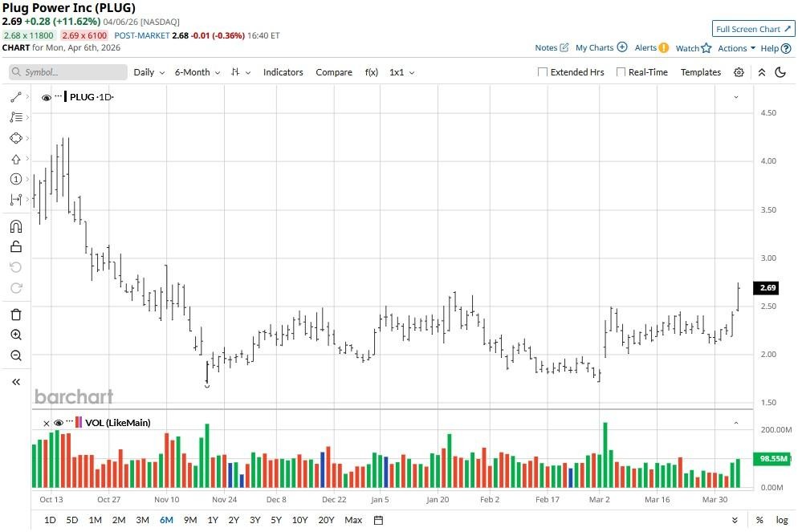Viewport: 798px width, 532px height.
Task: Select the 1M range
Action: [96, 520]
